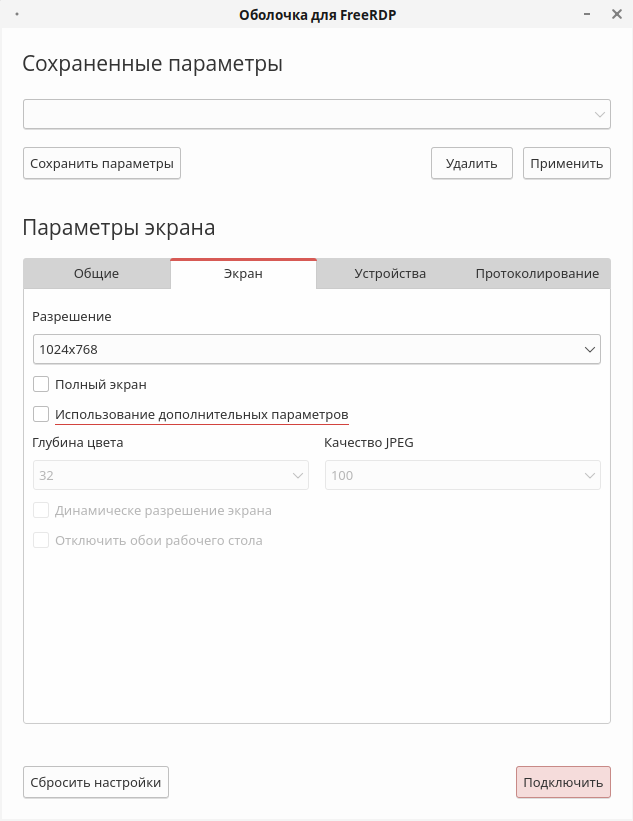Minimize the FreeRDP window
This screenshot has height=821, width=633.
(x=587, y=14)
